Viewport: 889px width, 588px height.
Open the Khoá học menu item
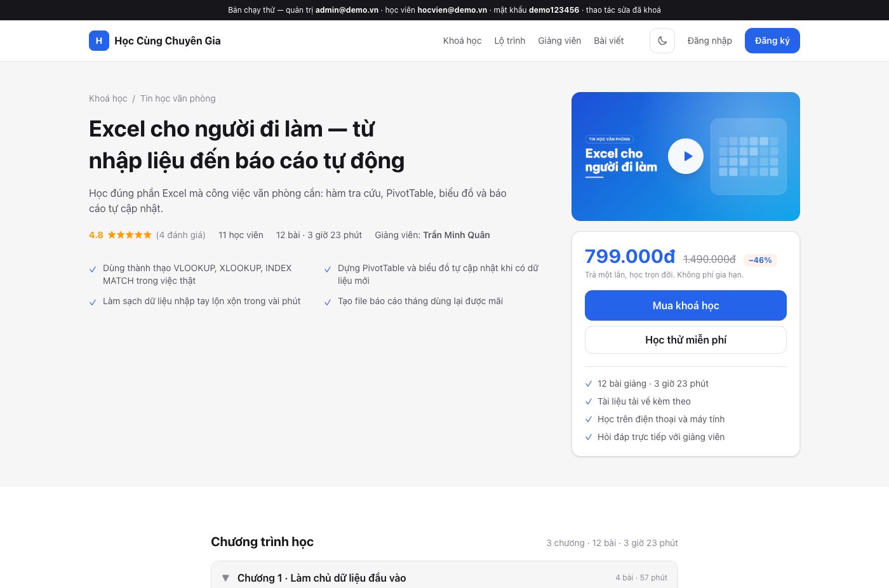pyautogui.click(x=462, y=41)
